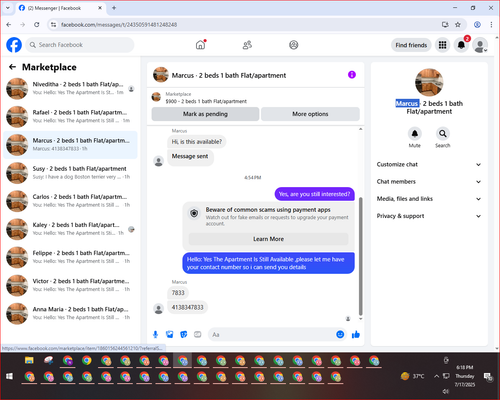Open File Explorer from taskbar
Image resolution: width=500 pixels, height=400 pixels.
[x=29, y=360]
